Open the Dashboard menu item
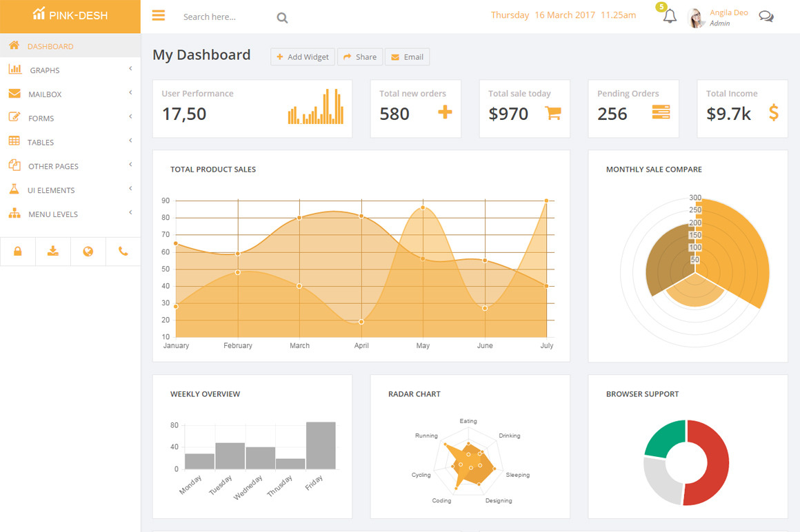Viewport: 800px width, 532px height. pos(50,46)
